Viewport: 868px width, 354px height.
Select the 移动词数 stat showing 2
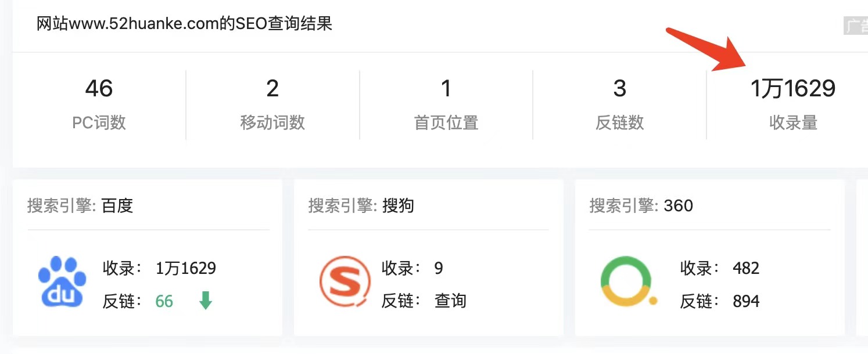[x=272, y=104]
